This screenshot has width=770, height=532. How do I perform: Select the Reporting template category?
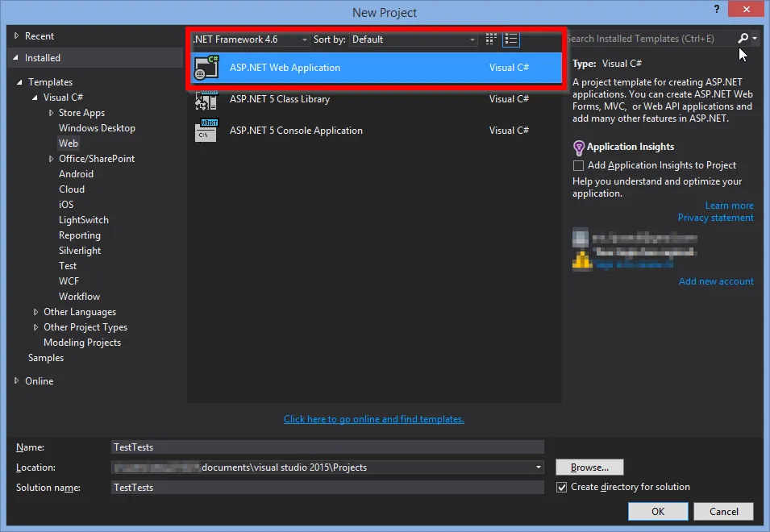(80, 235)
